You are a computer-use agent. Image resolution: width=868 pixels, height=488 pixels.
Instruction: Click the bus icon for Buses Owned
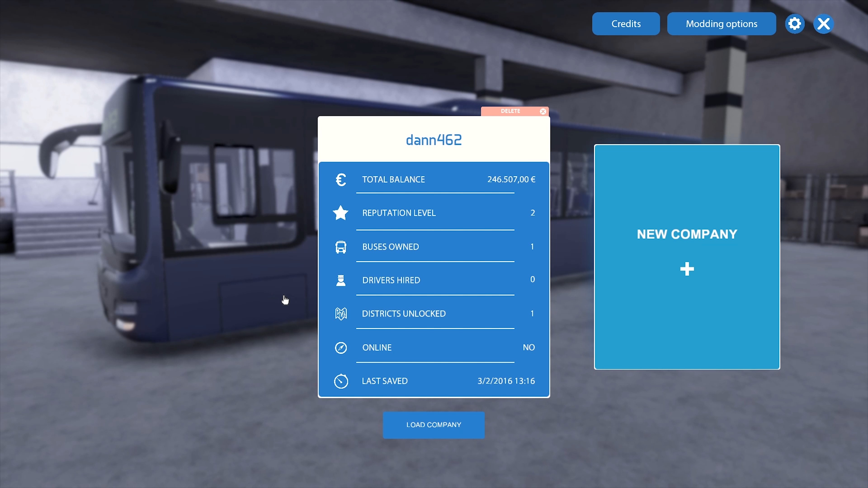tap(341, 247)
